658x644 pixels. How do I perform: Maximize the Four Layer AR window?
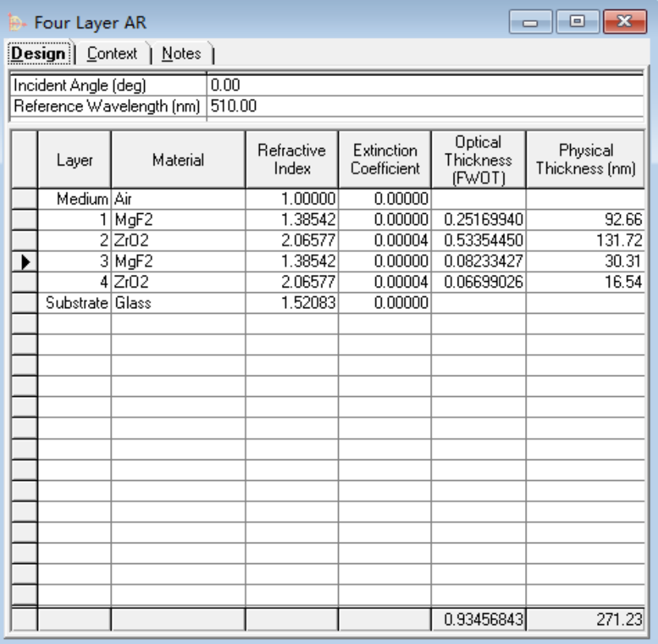point(577,22)
